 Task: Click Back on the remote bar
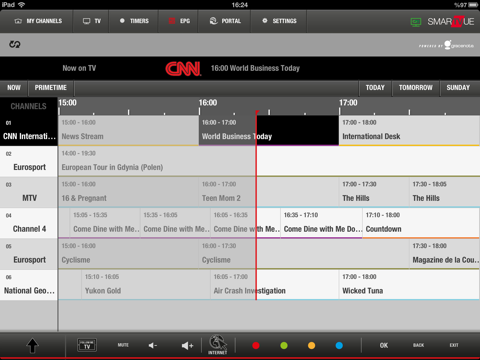click(x=419, y=345)
